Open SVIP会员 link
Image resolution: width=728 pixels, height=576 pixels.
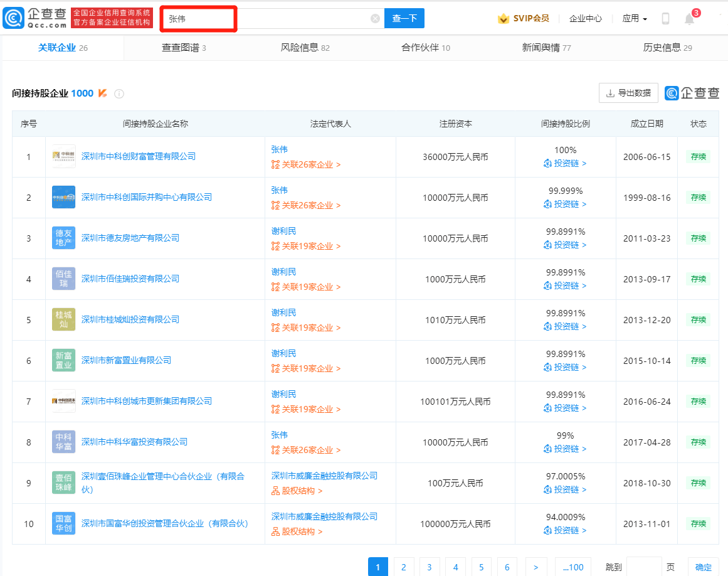[531, 19]
